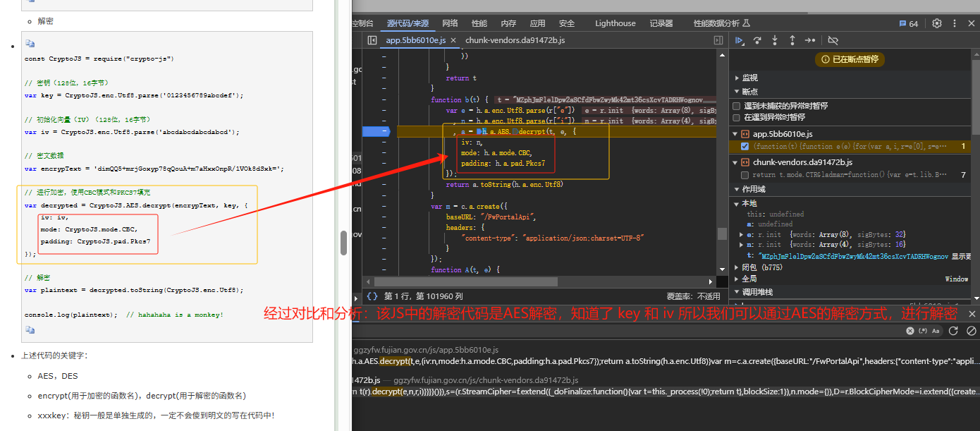This screenshot has height=431, width=980.
Task: Open the 记录器 Recorder tab
Action: click(661, 23)
